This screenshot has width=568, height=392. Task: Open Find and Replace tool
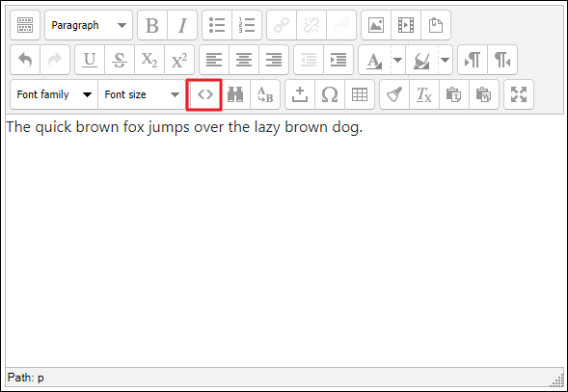pos(265,94)
